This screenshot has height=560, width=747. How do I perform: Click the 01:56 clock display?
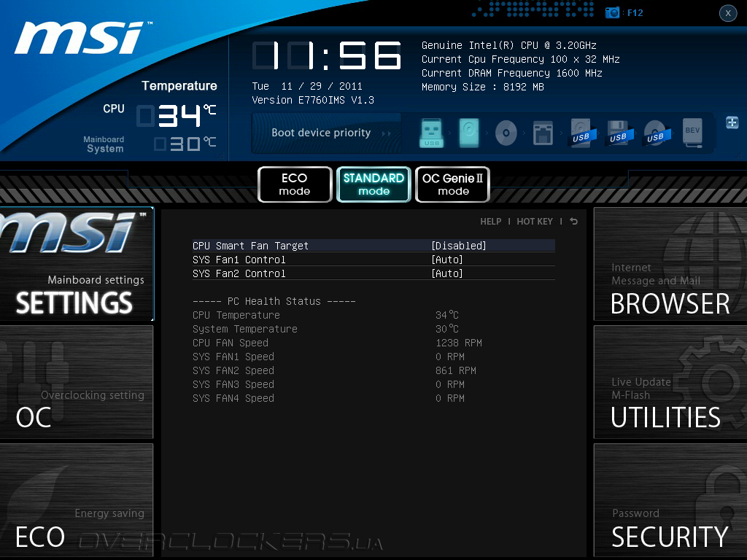pos(327,55)
